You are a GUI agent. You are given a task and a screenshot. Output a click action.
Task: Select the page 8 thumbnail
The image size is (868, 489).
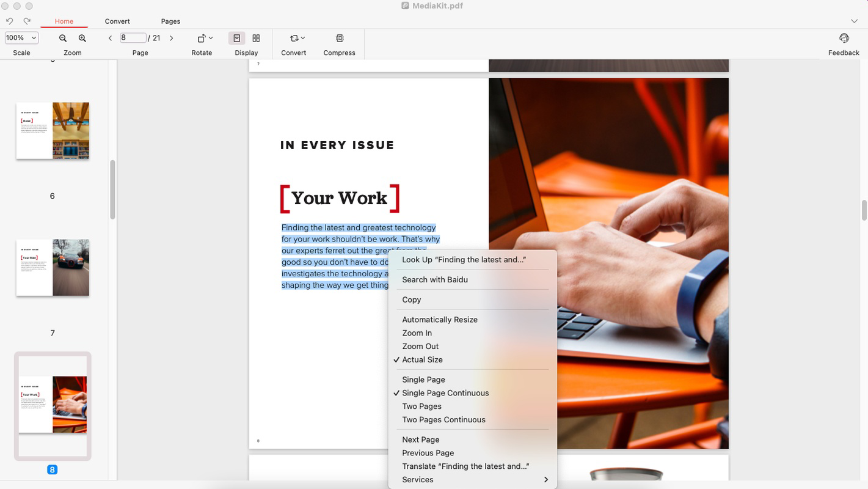coord(52,403)
